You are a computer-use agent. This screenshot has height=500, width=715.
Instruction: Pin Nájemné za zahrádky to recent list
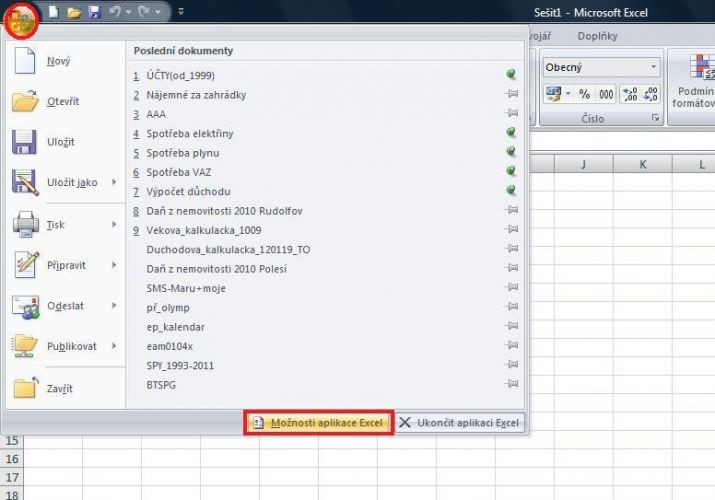tap(512, 93)
